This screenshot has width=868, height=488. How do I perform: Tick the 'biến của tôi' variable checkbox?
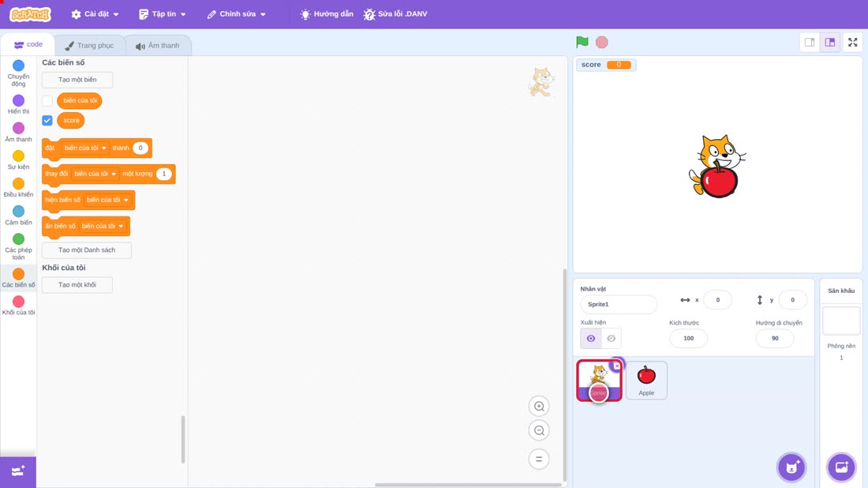coord(47,101)
